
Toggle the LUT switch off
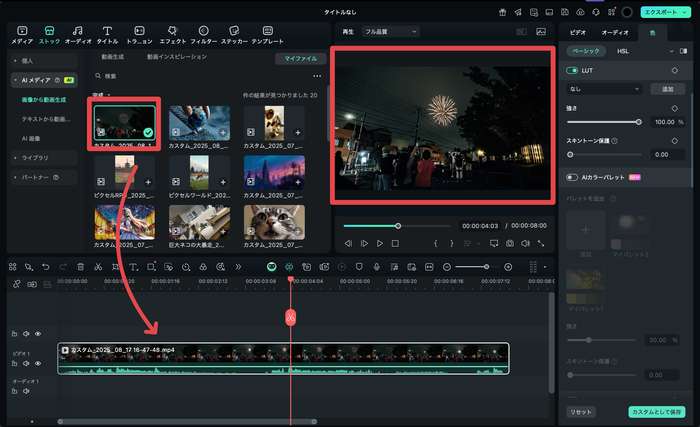572,71
